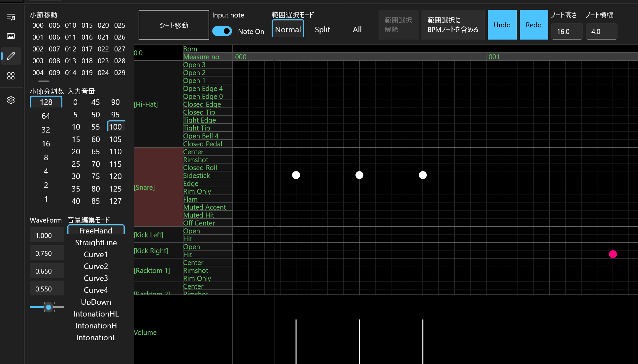
Task: Click the ノート高さ field showing 16.0
Action: pos(567,32)
